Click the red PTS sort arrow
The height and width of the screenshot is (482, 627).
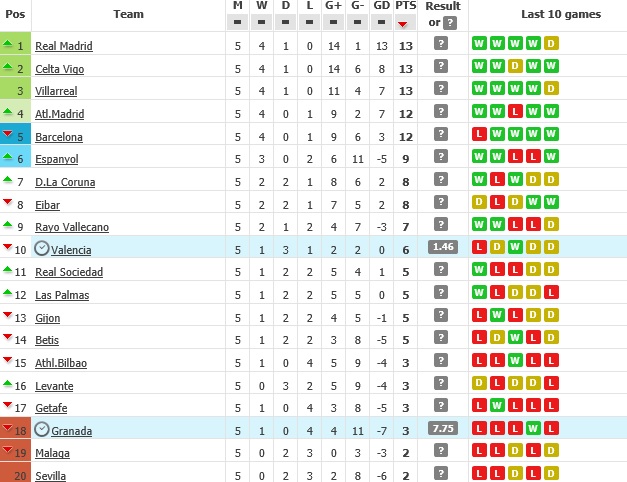(x=405, y=23)
